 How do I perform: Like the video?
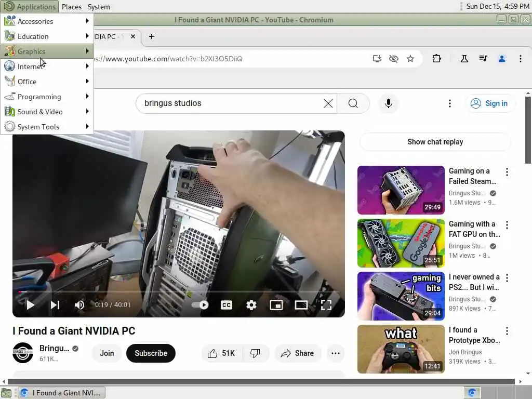(x=221, y=353)
